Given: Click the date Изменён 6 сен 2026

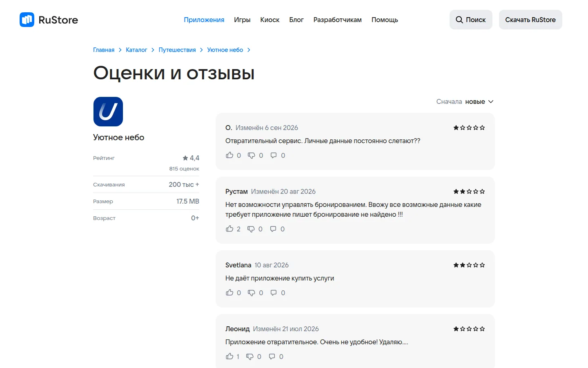Looking at the screenshot, I should pyautogui.click(x=267, y=128).
